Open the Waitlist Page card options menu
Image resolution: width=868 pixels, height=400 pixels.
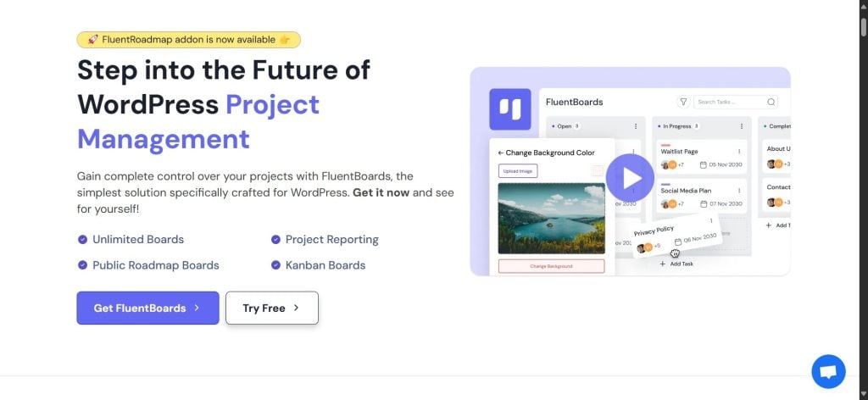[x=739, y=152]
